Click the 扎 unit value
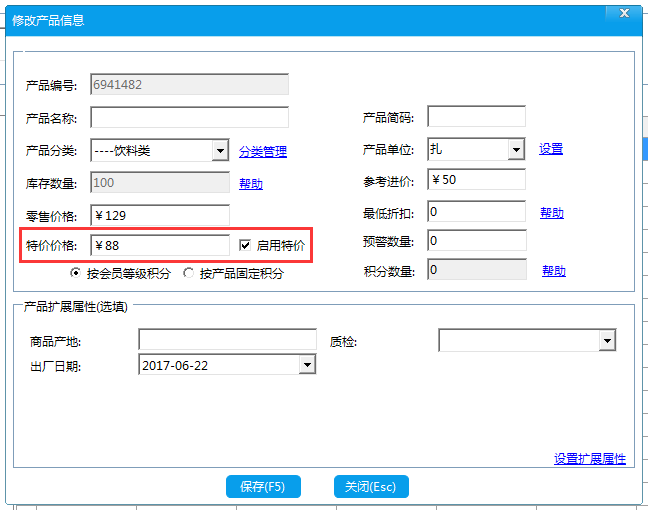648x510 pixels. 436,149
